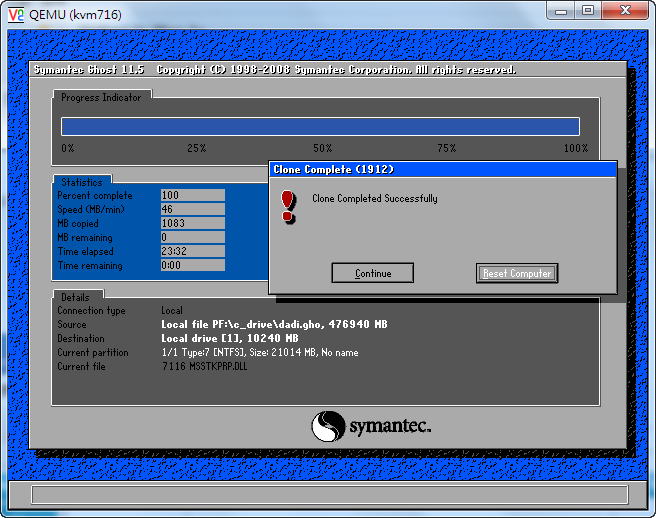Click the 0% progress label

(68, 148)
